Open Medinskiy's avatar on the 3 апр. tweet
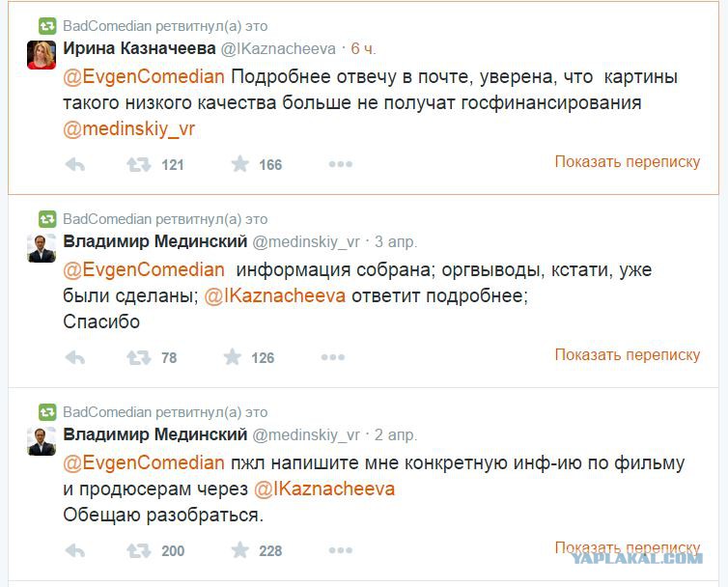The image size is (728, 587). tap(42, 248)
